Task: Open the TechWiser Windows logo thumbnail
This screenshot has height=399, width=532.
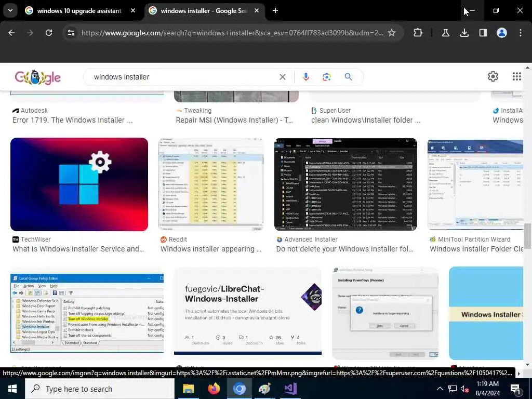Action: pyautogui.click(x=79, y=184)
